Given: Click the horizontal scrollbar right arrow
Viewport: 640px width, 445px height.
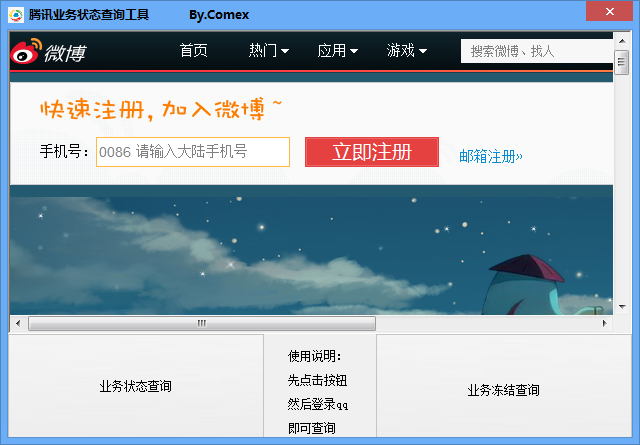Looking at the screenshot, I should [605, 323].
